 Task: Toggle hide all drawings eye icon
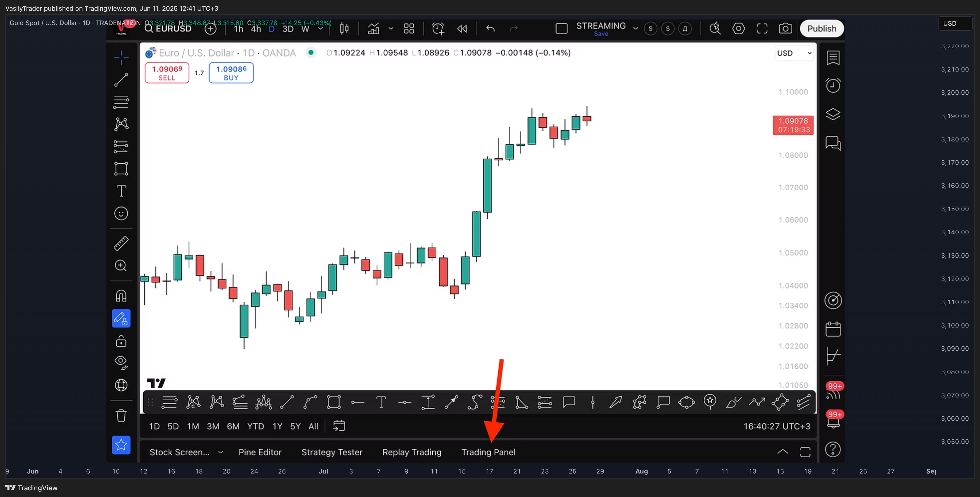pyautogui.click(x=121, y=362)
